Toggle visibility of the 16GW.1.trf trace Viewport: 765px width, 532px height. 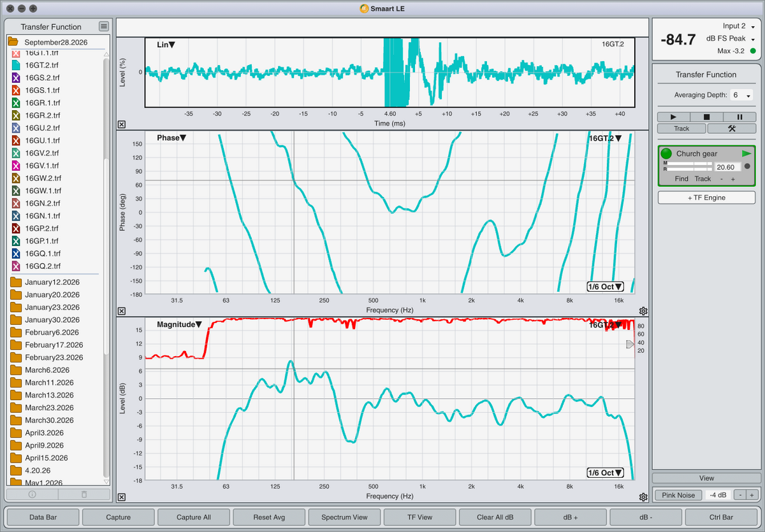[17, 191]
